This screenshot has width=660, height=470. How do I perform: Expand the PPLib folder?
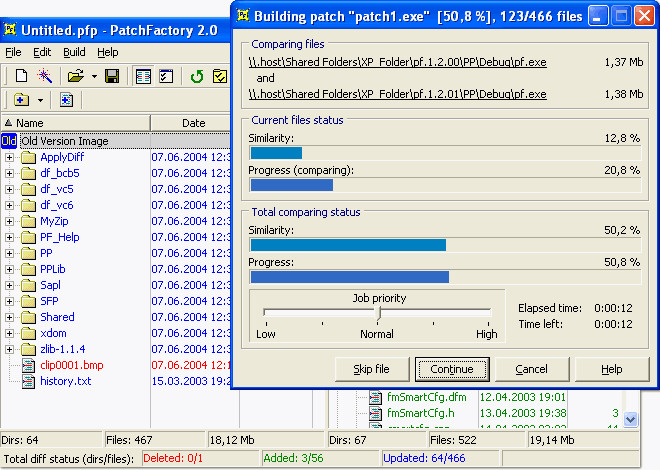9,269
